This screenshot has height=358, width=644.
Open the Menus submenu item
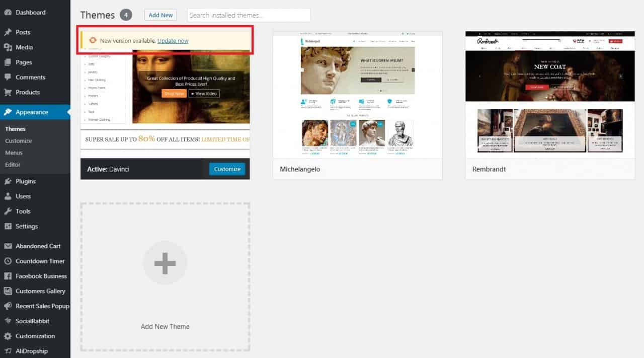[14, 153]
